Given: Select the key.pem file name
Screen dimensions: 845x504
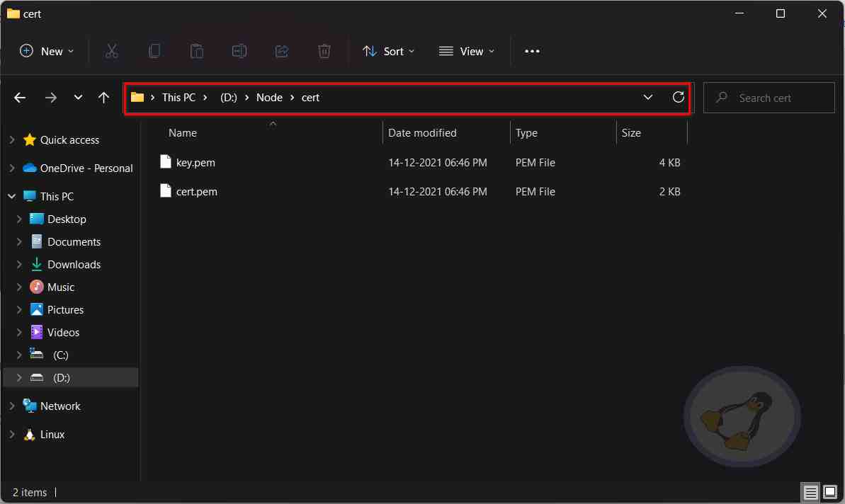Looking at the screenshot, I should click(x=195, y=163).
